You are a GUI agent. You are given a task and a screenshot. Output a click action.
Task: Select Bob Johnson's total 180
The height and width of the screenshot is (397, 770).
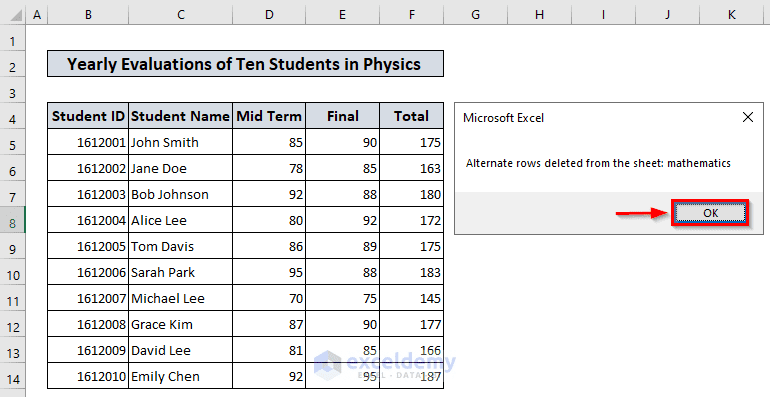412,194
